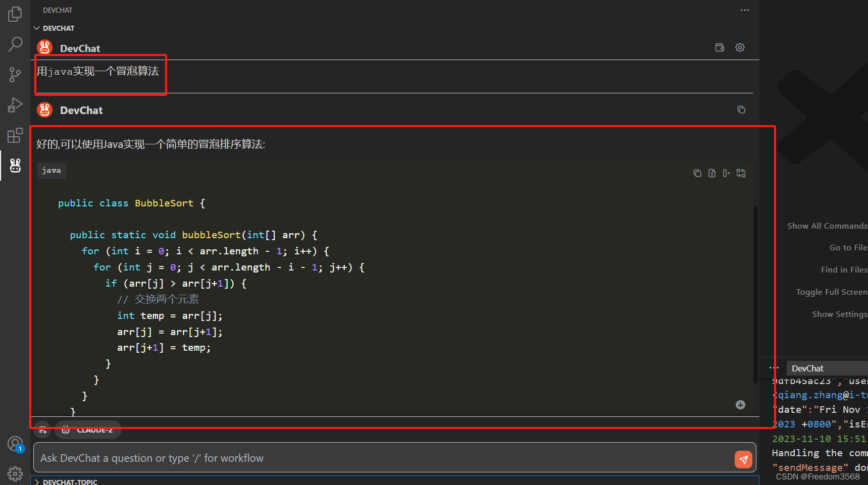Click "Go to File" hint

(x=848, y=248)
